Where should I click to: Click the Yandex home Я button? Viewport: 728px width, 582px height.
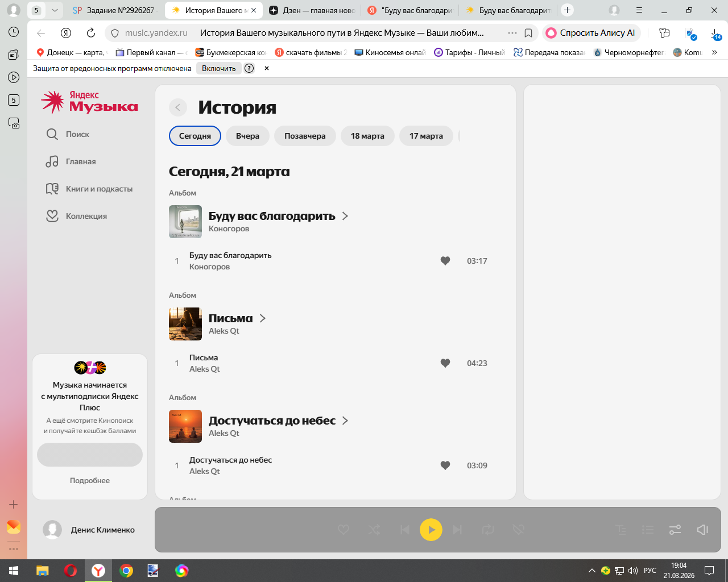pos(66,33)
